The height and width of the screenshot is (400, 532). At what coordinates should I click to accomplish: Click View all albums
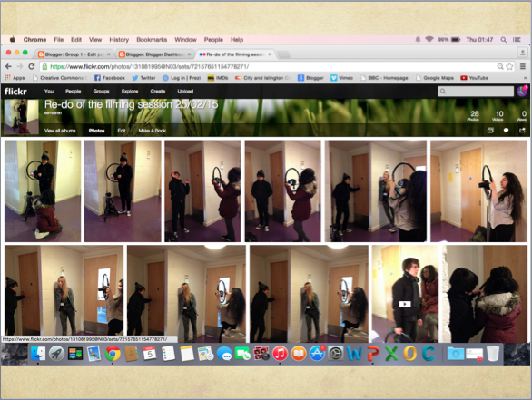60,131
